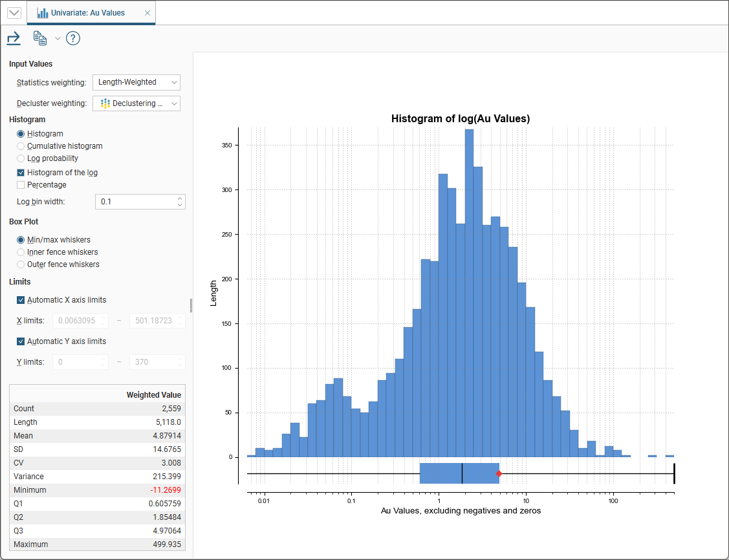The image size is (729, 560).
Task: Disable Automatic X axis limits
Action: (21, 300)
